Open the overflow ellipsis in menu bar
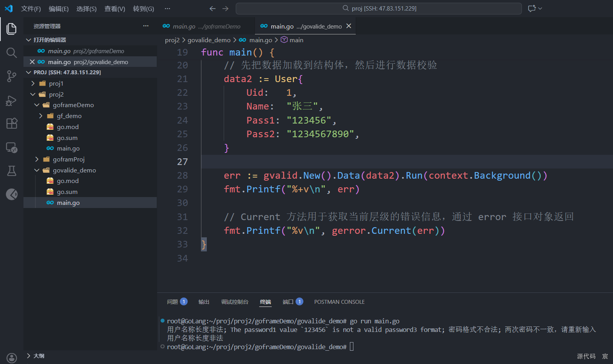 (167, 8)
